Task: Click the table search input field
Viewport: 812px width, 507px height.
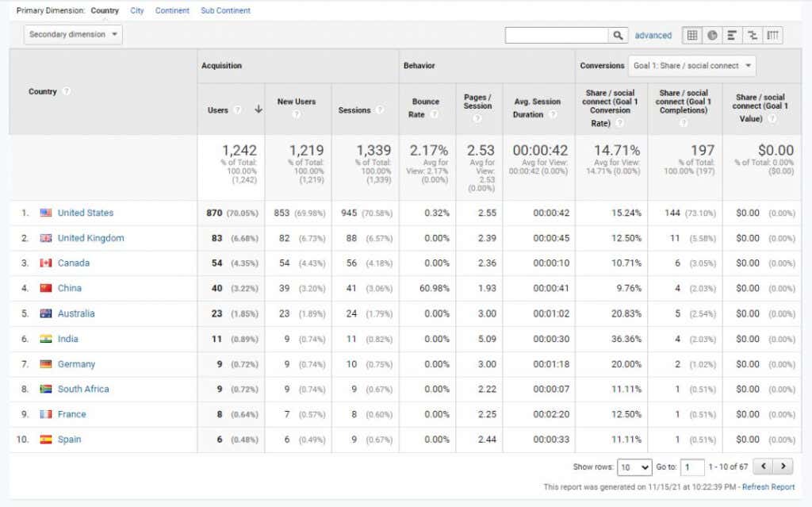Action: pos(557,35)
